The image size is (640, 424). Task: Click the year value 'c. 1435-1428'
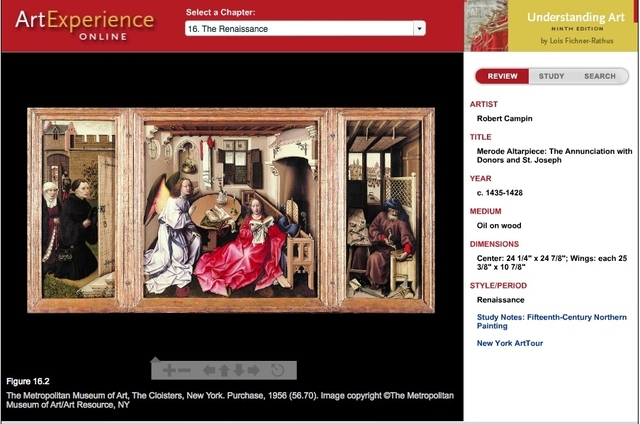(500, 193)
